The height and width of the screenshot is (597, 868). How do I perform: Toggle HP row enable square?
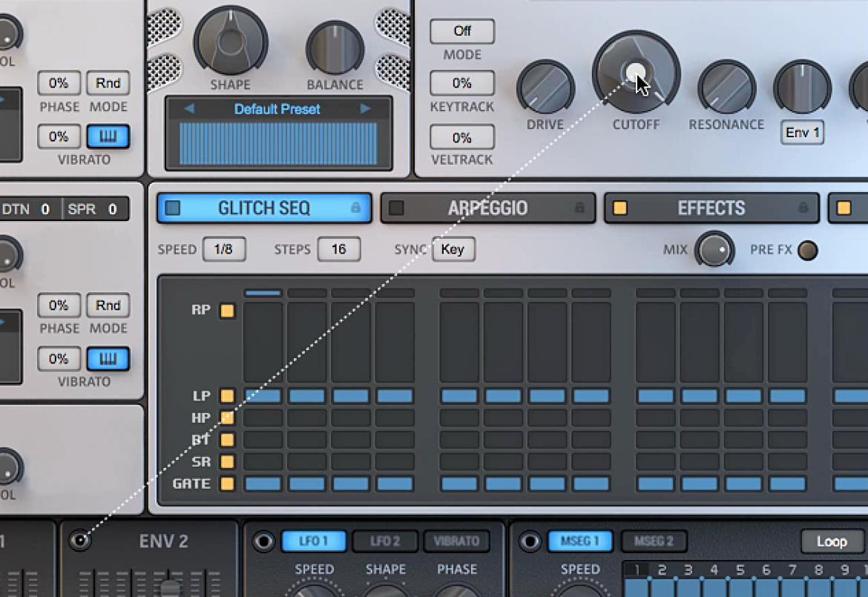click(227, 418)
